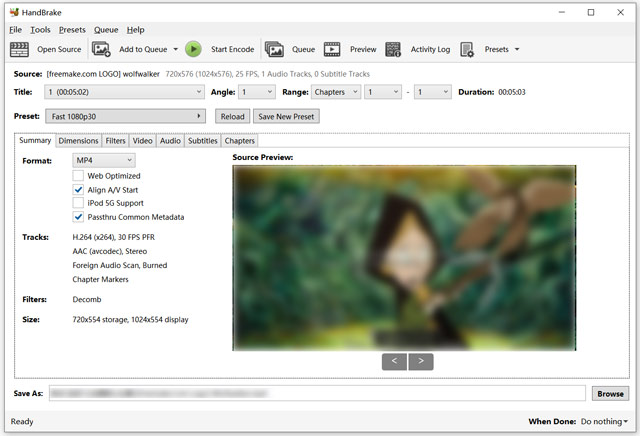Switch to the Video tab
The height and width of the screenshot is (436, 640).
(142, 141)
